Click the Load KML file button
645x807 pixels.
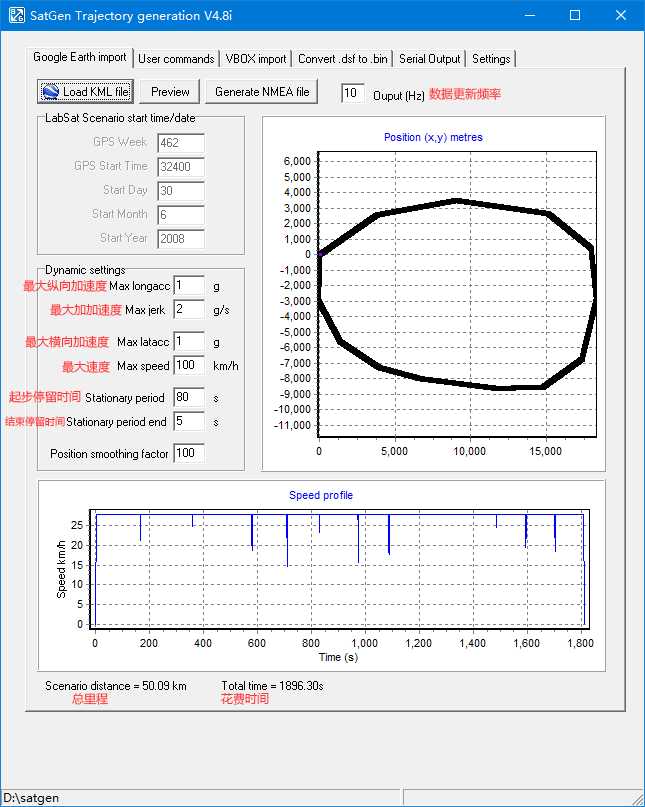coord(85,92)
